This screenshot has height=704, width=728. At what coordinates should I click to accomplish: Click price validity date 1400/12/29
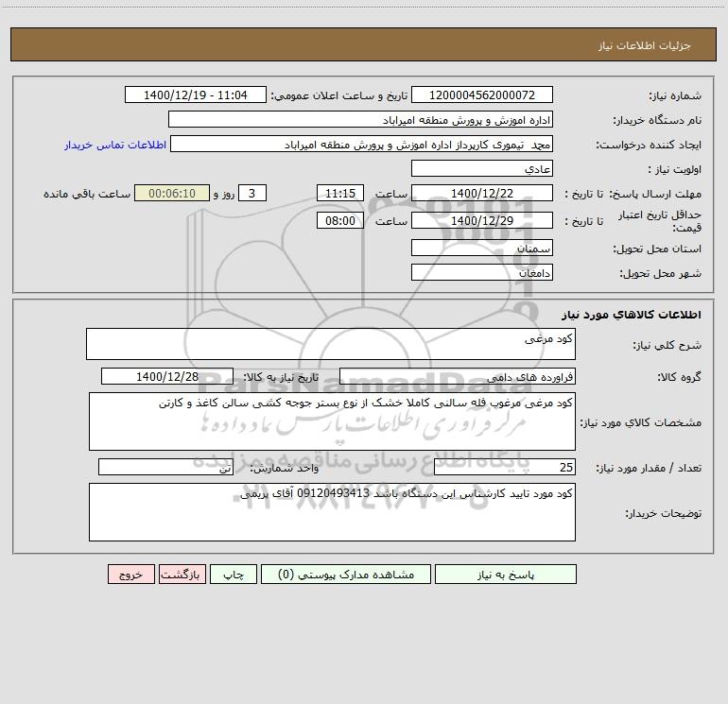point(482,220)
